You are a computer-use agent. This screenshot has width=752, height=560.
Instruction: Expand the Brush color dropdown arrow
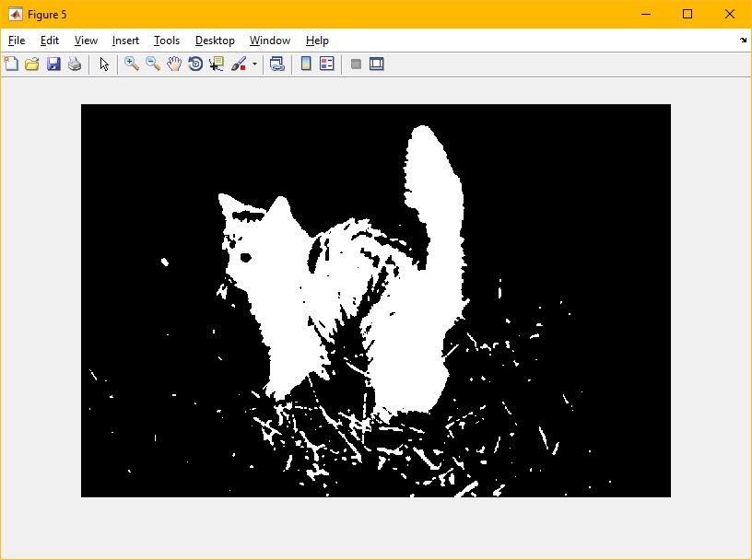click(254, 64)
